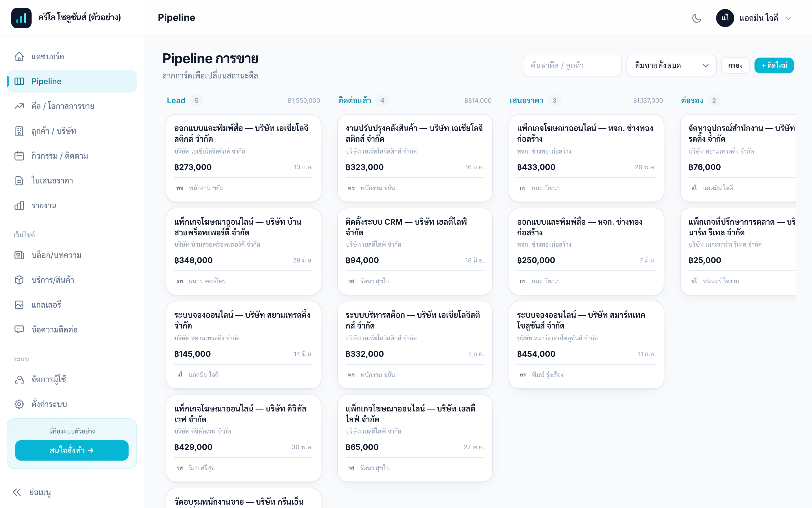The width and height of the screenshot is (812, 508).
Task: Open the ฿273,000 ออกแบบและพิมพ์สื่อ deal card
Action: click(x=243, y=158)
